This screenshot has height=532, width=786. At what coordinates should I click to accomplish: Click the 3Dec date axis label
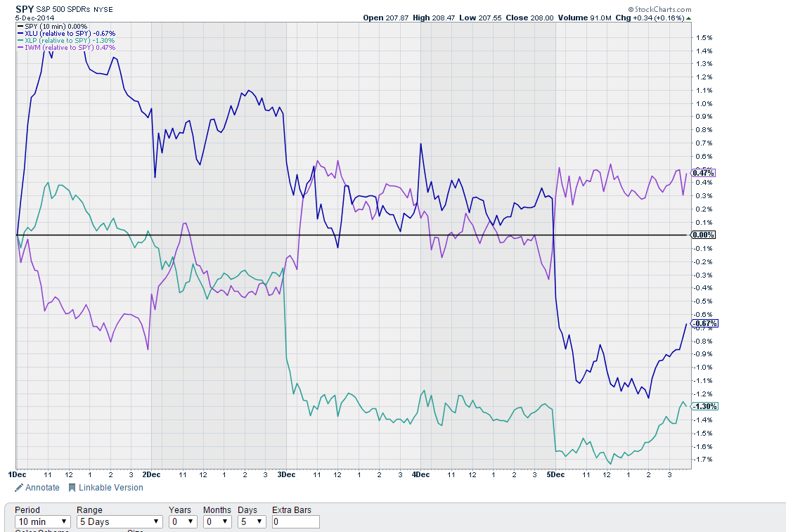286,474
